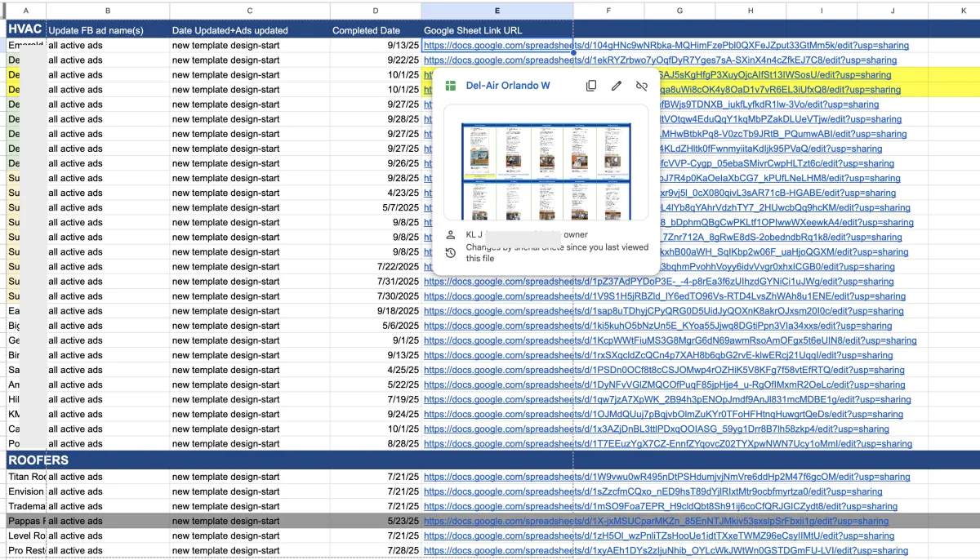
Task: Select the HVAC section header cell
Action: coord(24,29)
